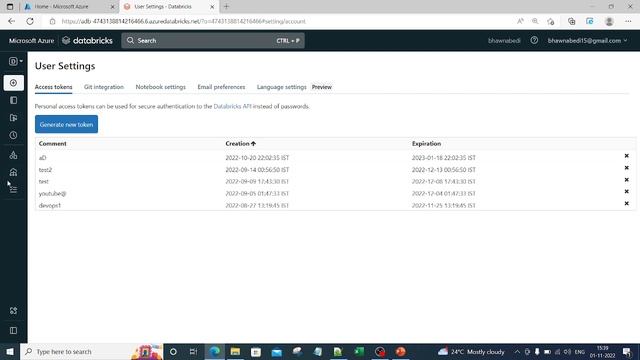Click the Windows taskbar search box
Screen dimensions: 640x360
point(92,351)
